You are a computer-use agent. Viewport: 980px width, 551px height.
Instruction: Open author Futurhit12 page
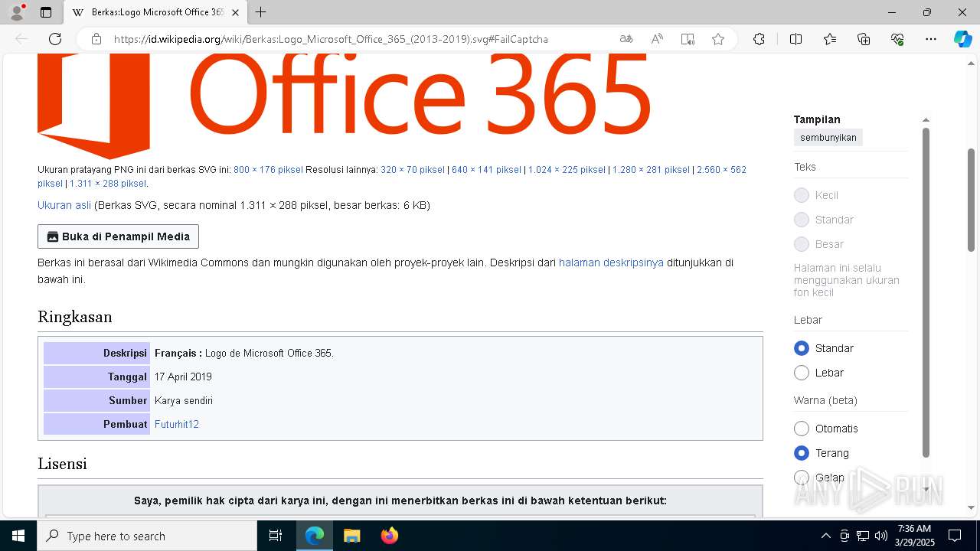coord(177,424)
